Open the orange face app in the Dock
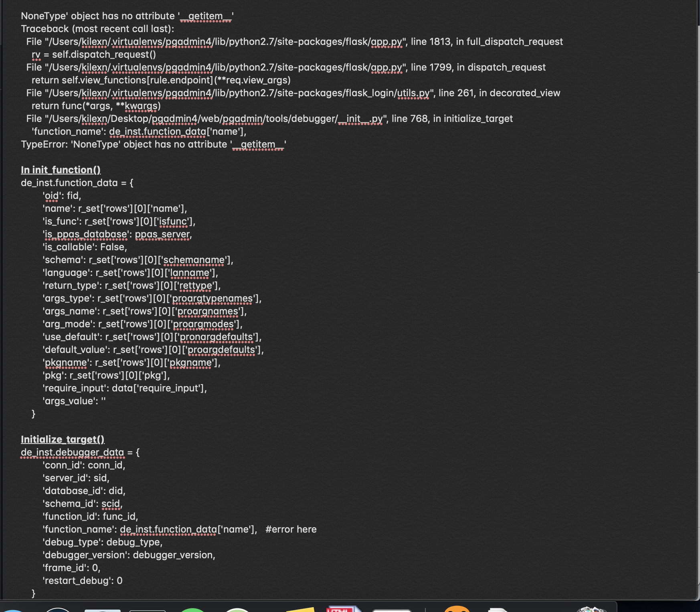 (x=457, y=609)
